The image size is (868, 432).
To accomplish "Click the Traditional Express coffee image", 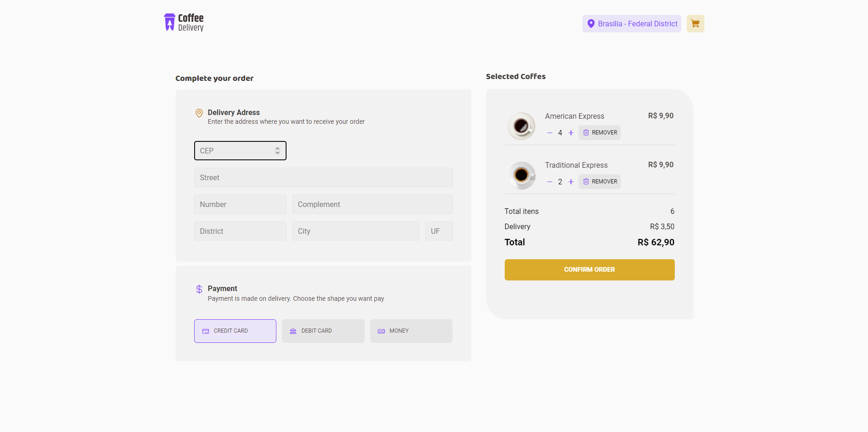I will coord(521,175).
